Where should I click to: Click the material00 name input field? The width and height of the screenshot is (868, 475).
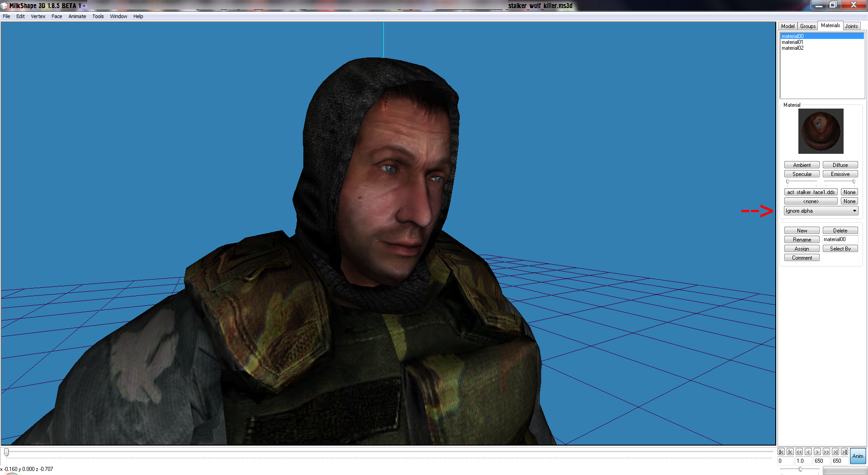point(840,239)
